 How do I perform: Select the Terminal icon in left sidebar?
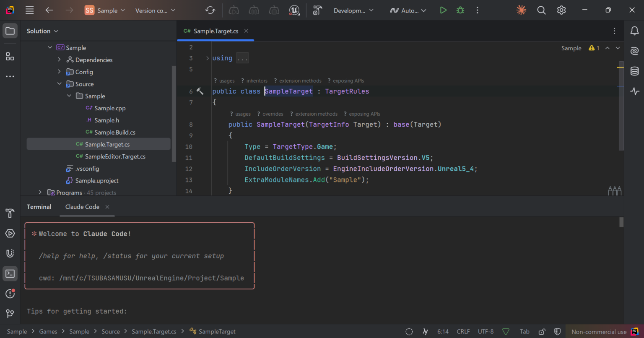pos(10,273)
